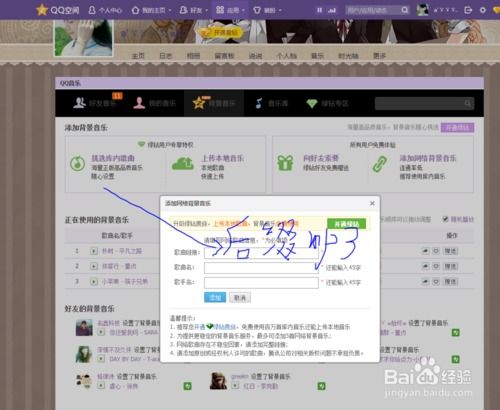500x410 pixels.
Task: Click the blue 添加 button in dialog
Action: click(215, 297)
